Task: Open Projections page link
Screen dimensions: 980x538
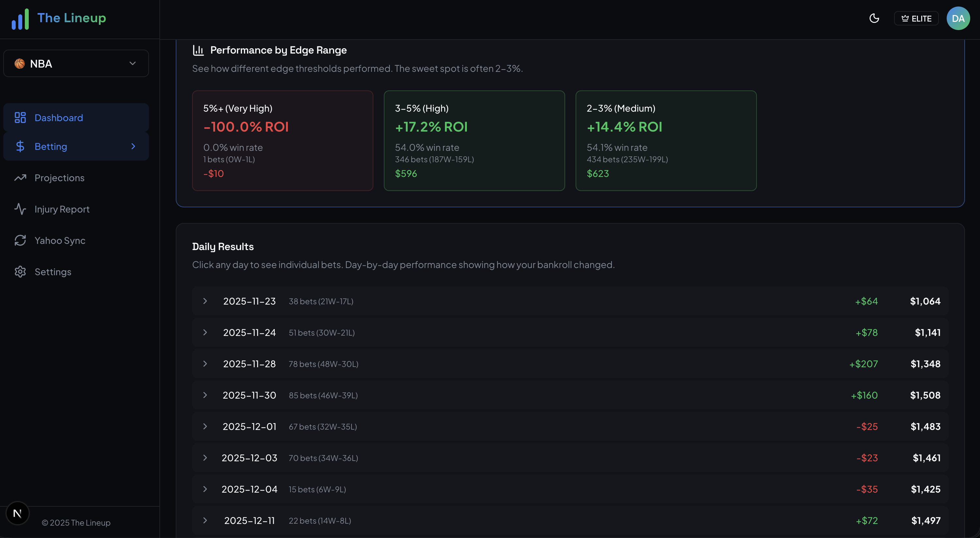Action: click(x=59, y=178)
